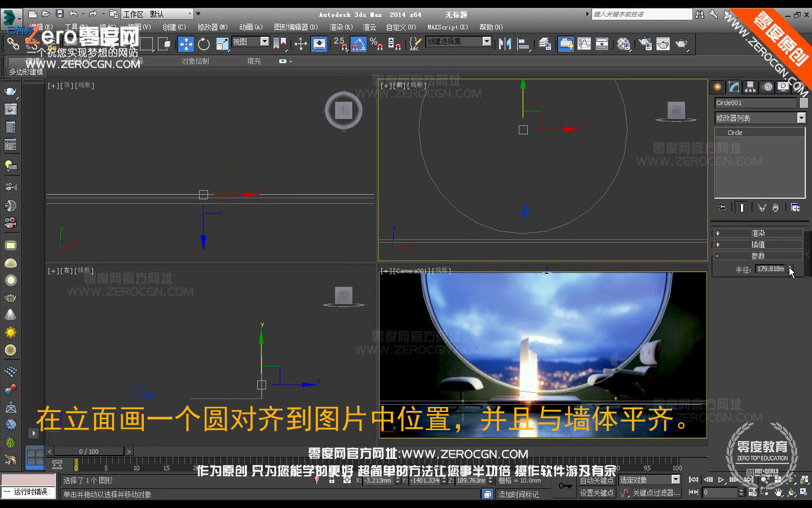The image size is (812, 508).
Task: Click the Save File icon
Action: click(60, 14)
